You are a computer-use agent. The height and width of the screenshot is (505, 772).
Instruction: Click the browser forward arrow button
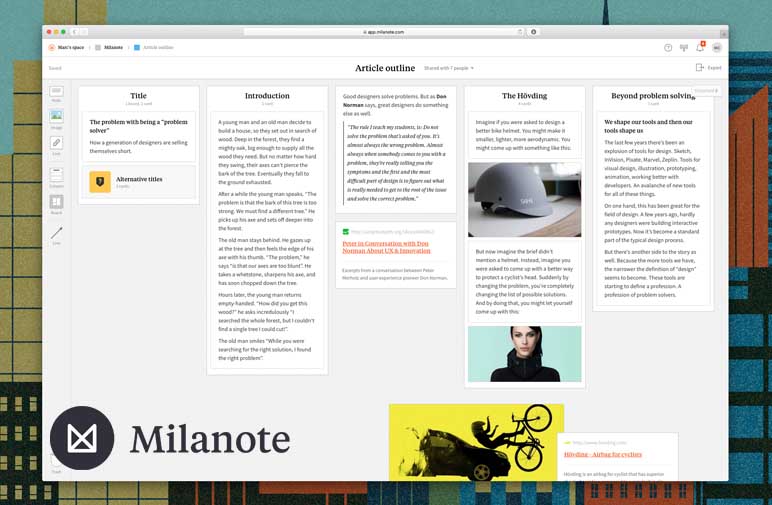84,32
